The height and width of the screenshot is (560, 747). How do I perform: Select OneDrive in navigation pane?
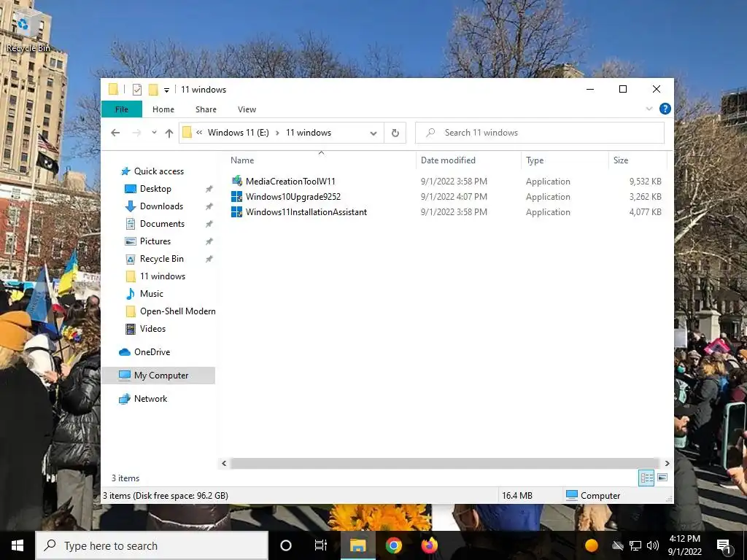(x=152, y=352)
